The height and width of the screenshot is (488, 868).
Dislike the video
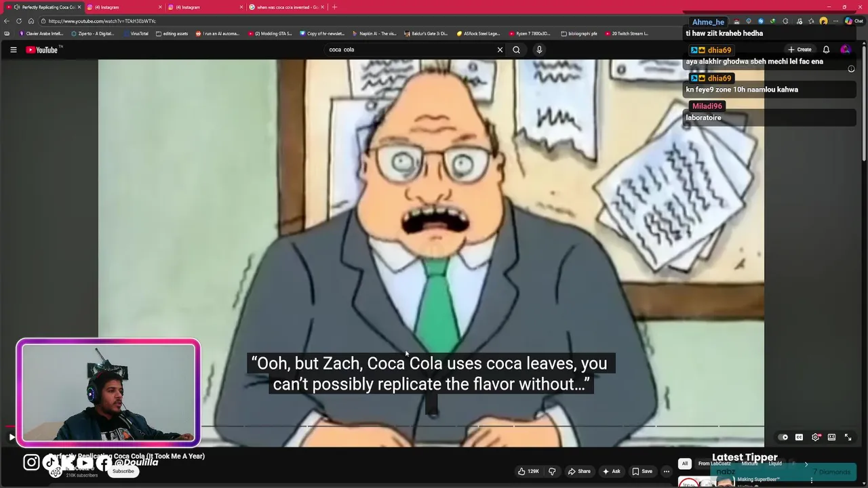tap(552, 471)
